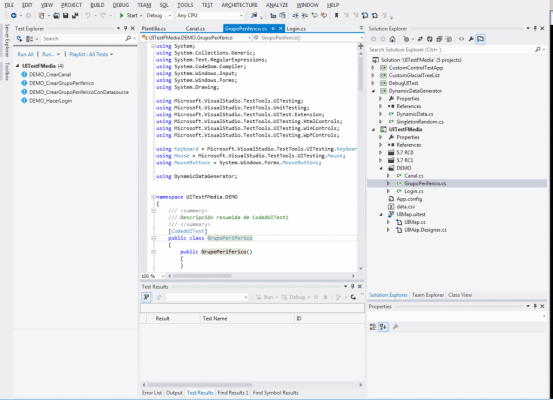
Task: Open the TEST menu
Action: click(x=207, y=5)
